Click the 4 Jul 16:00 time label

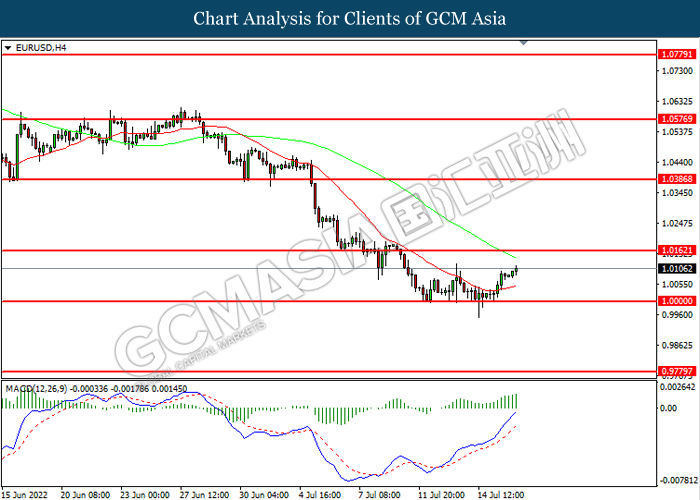320,494
